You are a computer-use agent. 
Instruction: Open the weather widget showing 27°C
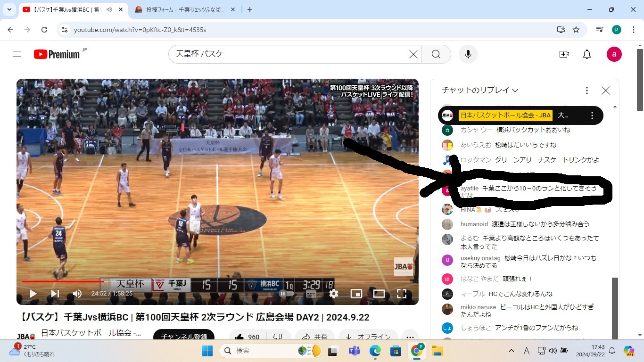click(32, 350)
